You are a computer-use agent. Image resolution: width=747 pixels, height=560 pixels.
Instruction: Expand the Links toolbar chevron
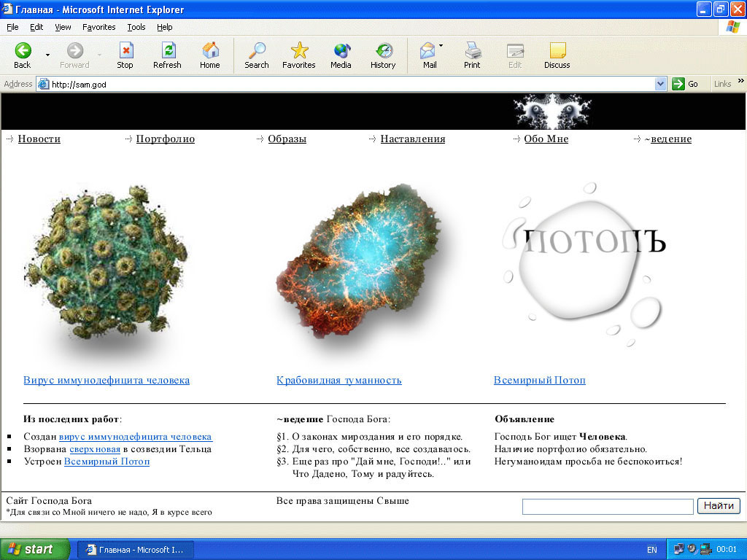[741, 81]
